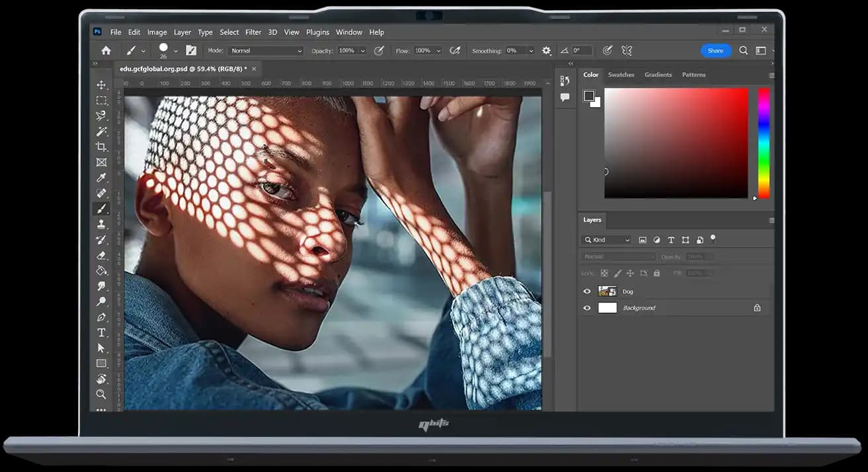Open the Filter menu
This screenshot has width=868, height=472.
click(x=253, y=32)
